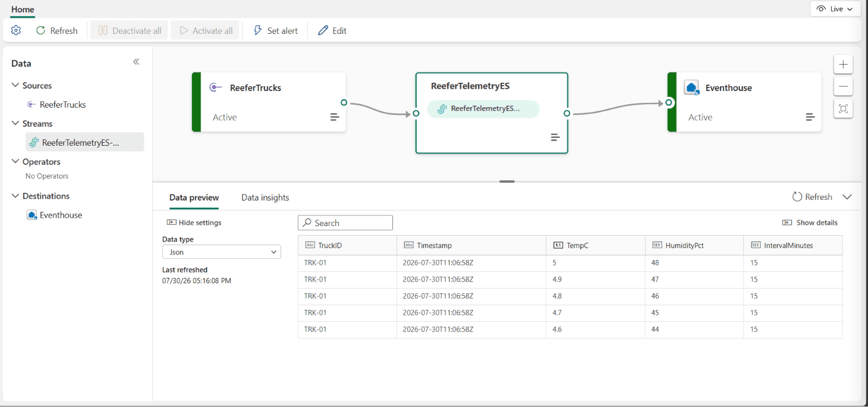
Task: Collapse the bottom preview panel chevron
Action: 847,197
